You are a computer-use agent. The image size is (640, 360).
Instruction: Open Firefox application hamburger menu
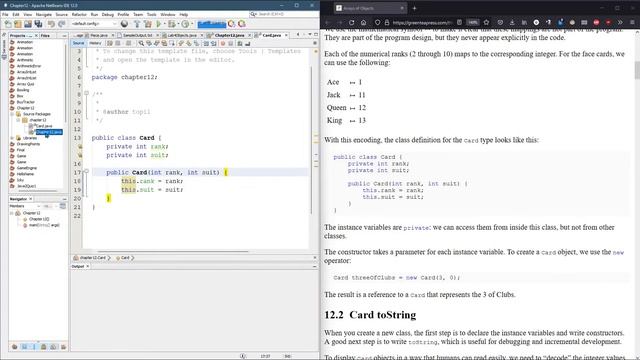(632, 22)
